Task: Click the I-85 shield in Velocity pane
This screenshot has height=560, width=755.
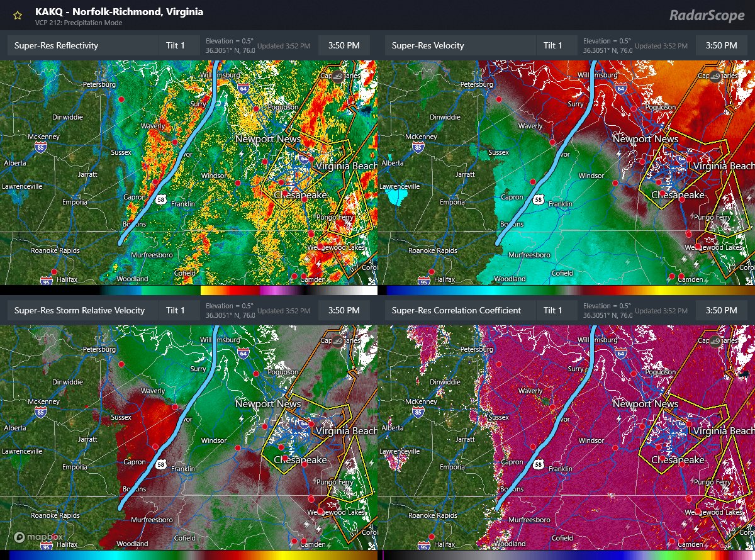Action: [x=418, y=148]
